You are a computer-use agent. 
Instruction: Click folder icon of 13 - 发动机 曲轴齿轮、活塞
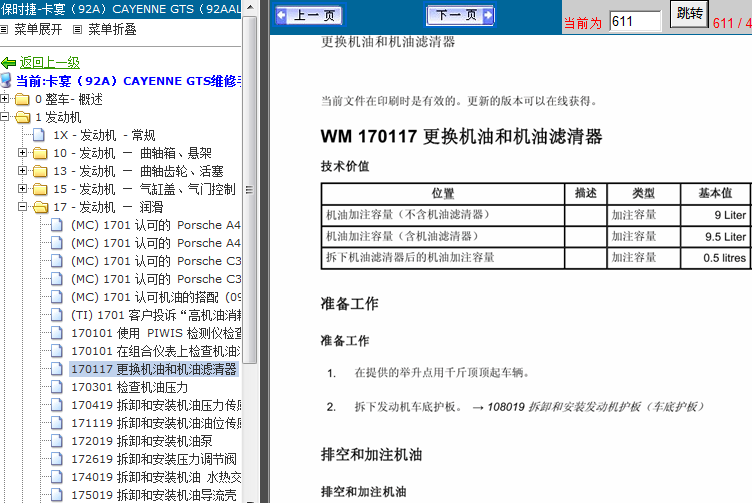point(40,171)
